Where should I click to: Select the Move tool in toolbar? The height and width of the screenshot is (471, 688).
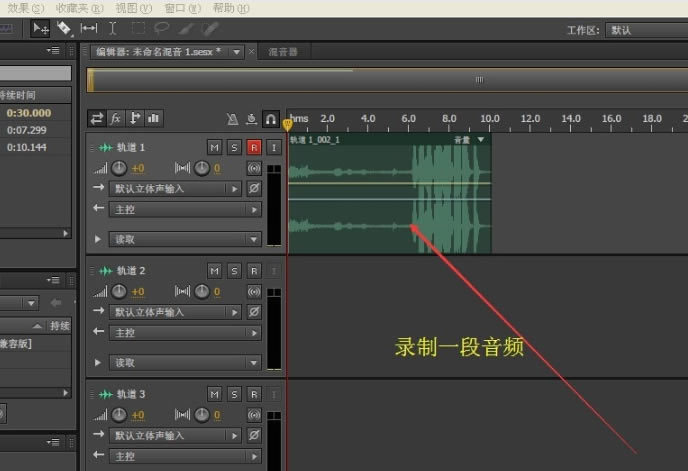coord(41,28)
